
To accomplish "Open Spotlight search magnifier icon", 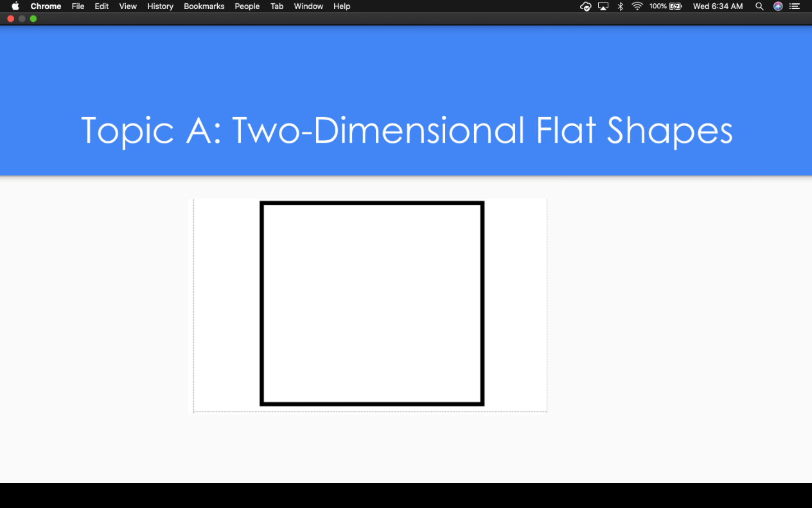I will 759,6.
